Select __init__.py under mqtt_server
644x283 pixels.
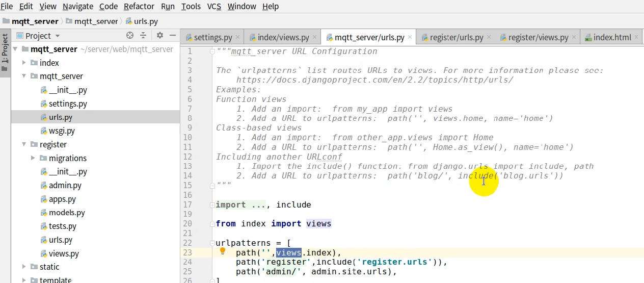[x=64, y=90]
